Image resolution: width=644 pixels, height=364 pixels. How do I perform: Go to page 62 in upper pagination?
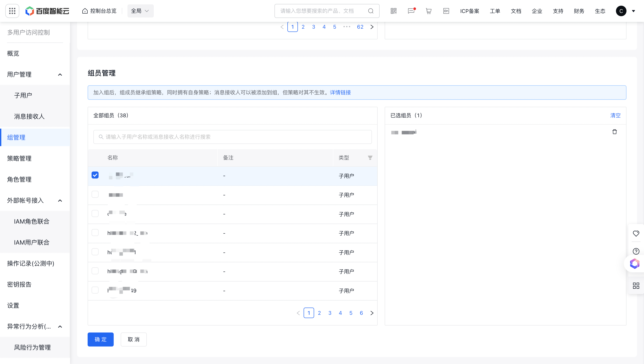tap(360, 27)
